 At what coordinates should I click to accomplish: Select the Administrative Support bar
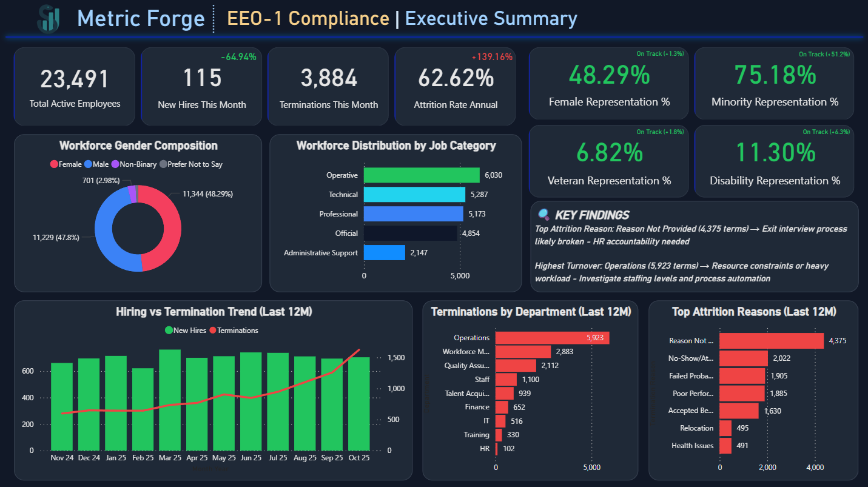(384, 252)
